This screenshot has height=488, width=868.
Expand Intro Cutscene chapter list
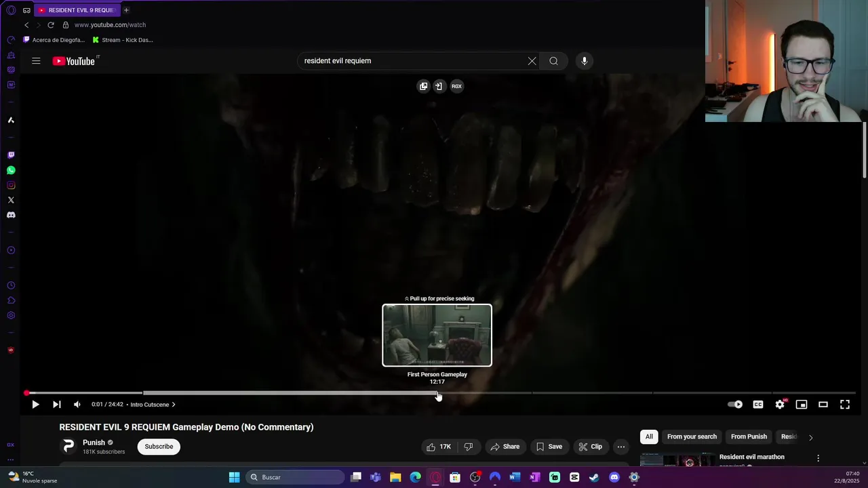pyautogui.click(x=153, y=405)
